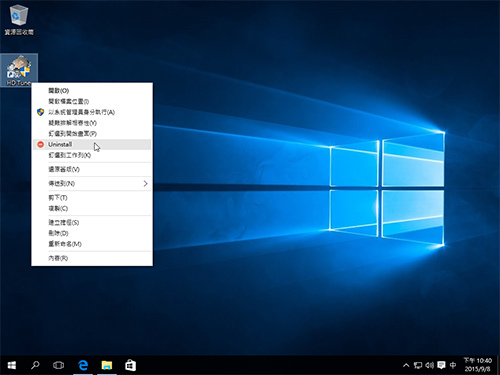Screen dimensions: 500x375
Task: Open the network icon in the tray
Action: tap(418, 365)
